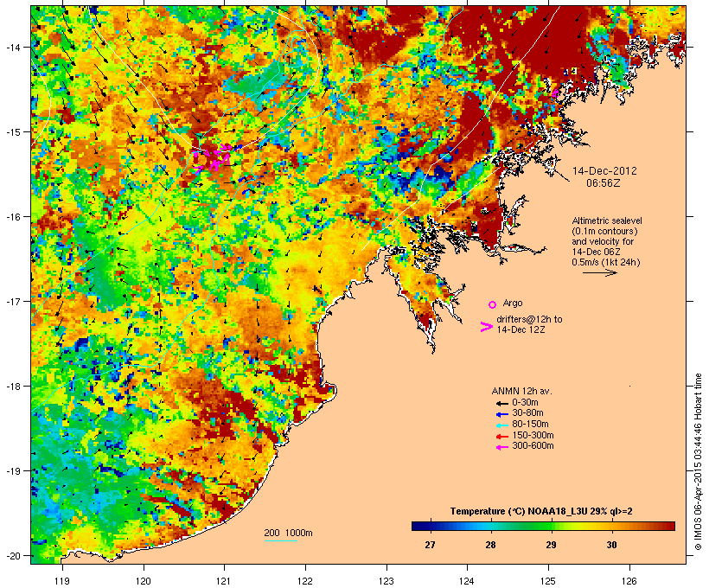Click the '(0.1m contours)' text

pos(604,231)
